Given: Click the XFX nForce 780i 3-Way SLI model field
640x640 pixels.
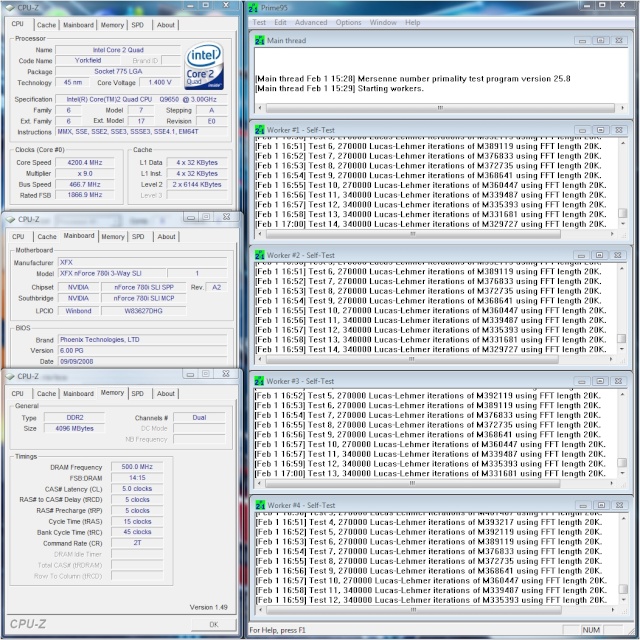Looking at the screenshot, I should point(112,273).
